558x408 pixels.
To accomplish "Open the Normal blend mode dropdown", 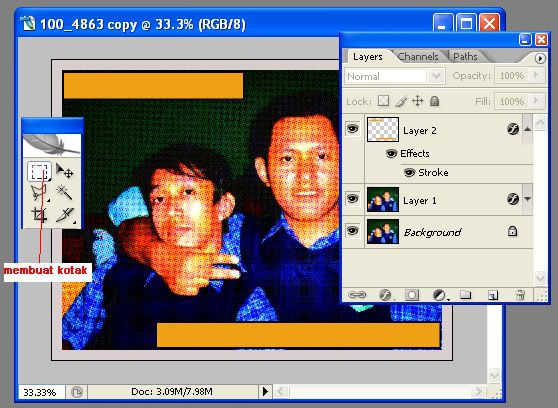I will click(395, 76).
